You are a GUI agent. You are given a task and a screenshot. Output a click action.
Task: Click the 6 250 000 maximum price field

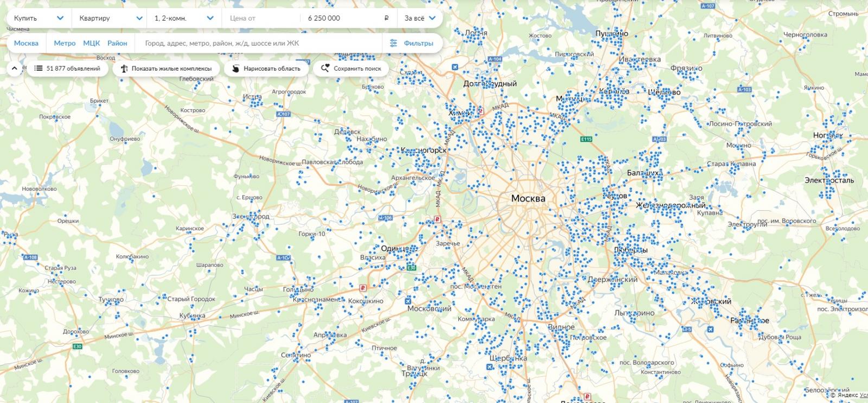(x=349, y=18)
